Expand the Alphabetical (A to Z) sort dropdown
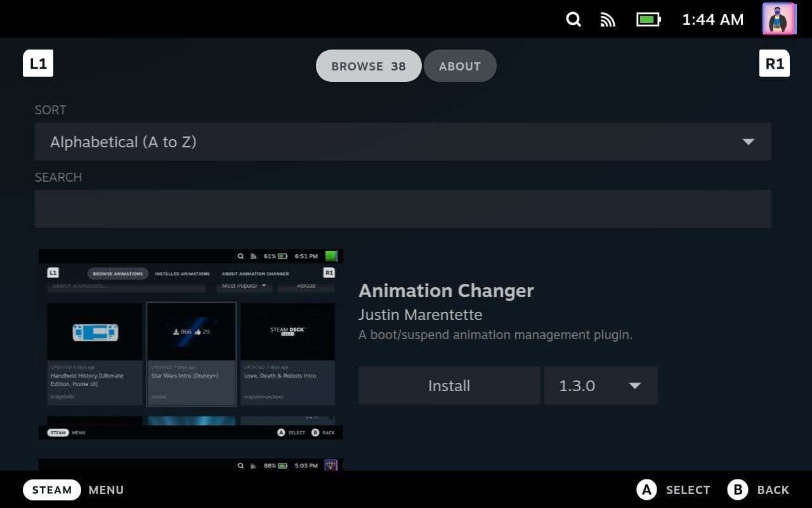 click(403, 142)
